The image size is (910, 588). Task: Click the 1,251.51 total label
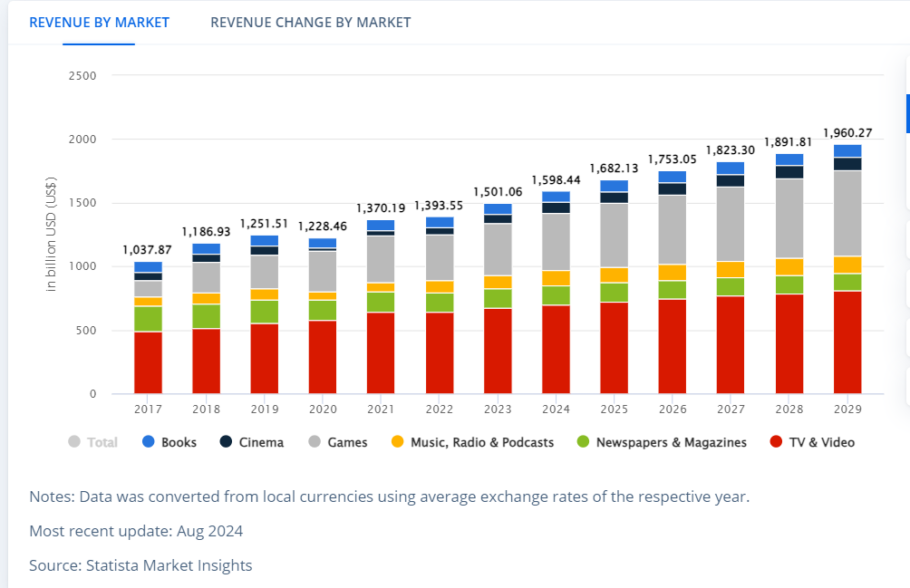264,224
